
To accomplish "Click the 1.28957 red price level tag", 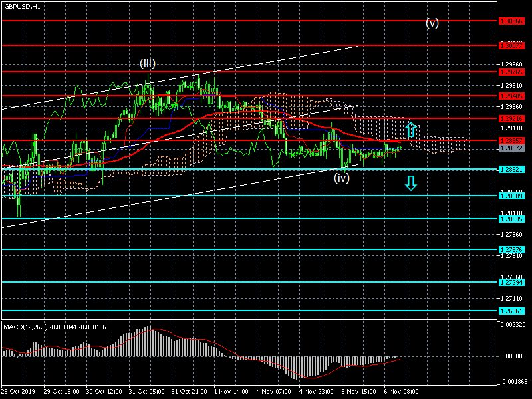I will click(x=511, y=140).
